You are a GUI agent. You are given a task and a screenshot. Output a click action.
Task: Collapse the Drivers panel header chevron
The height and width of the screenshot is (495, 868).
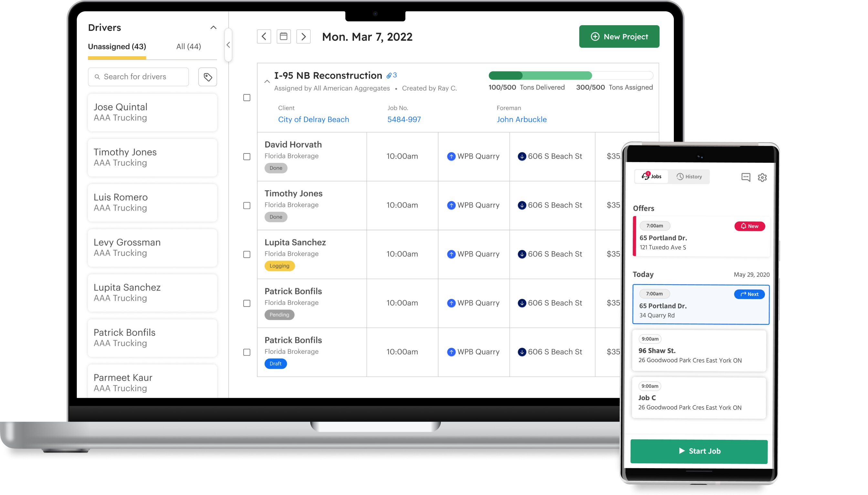(213, 27)
